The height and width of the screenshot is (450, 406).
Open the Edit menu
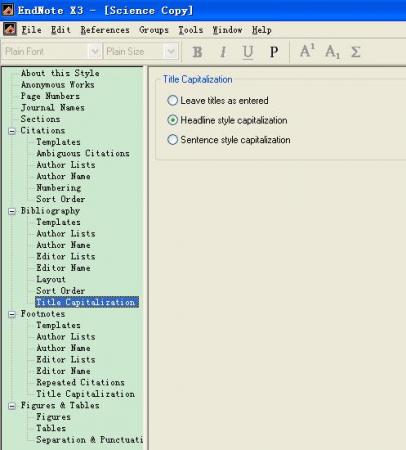coord(61,30)
